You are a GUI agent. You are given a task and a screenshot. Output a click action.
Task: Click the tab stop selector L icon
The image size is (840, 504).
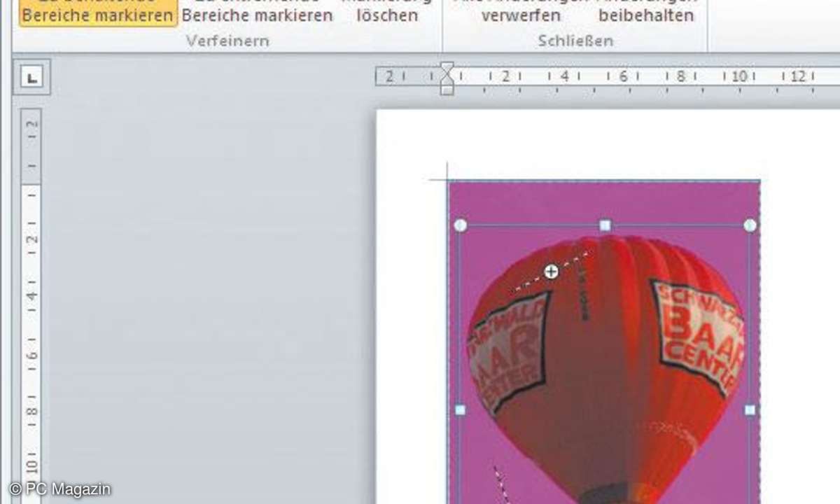click(31, 78)
